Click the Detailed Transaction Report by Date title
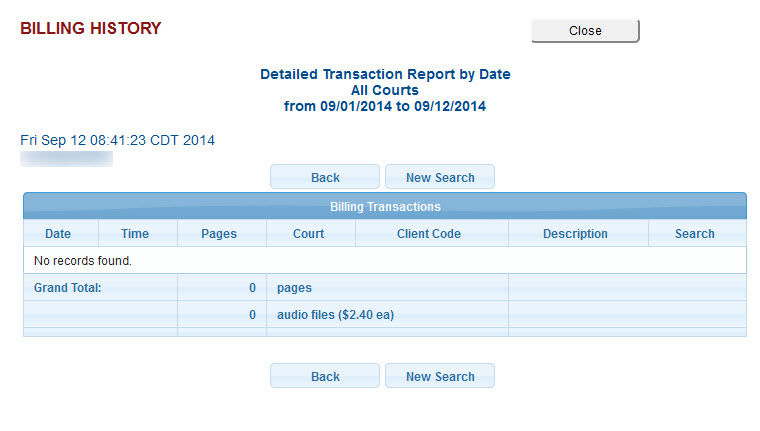 (385, 75)
